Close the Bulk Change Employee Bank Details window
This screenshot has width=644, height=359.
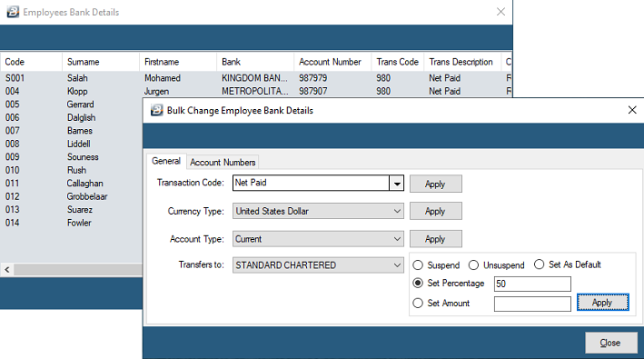[x=632, y=110]
